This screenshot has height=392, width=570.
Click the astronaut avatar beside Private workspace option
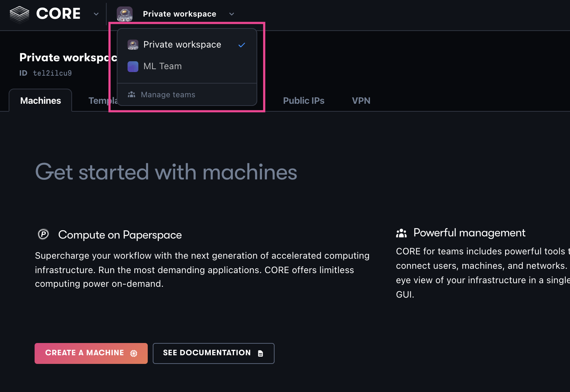(x=133, y=45)
